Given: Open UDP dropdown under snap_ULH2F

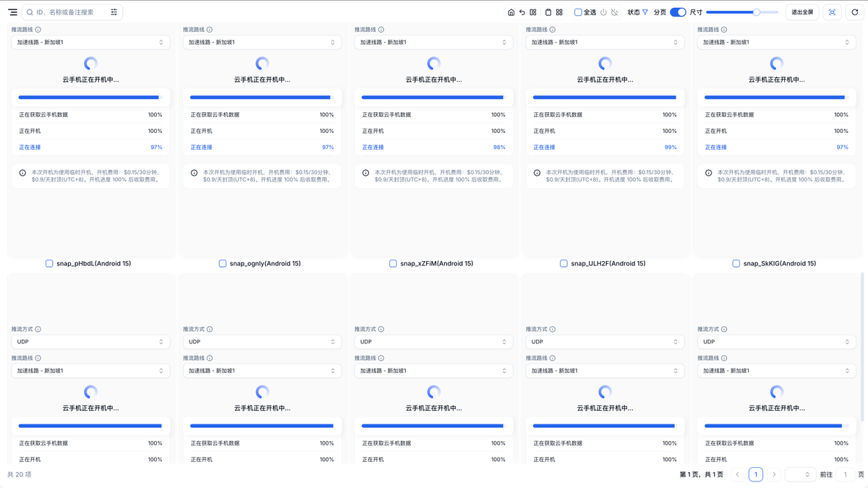Looking at the screenshot, I should [605, 342].
